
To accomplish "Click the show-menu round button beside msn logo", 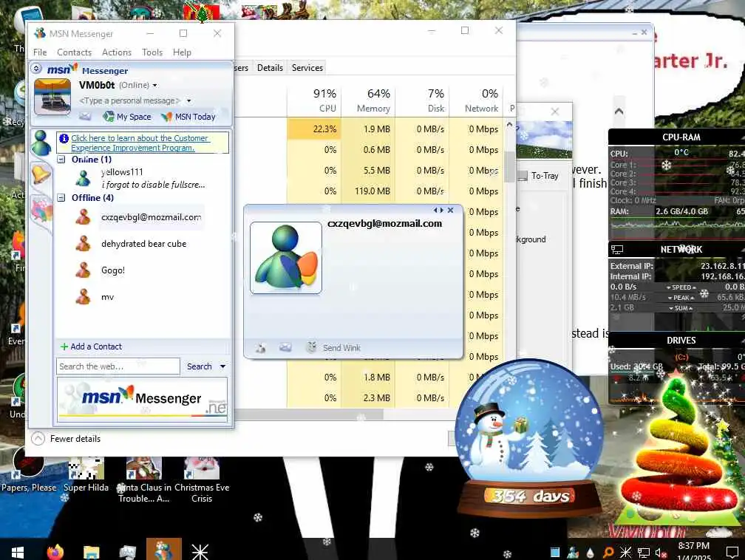I will click(x=37, y=69).
